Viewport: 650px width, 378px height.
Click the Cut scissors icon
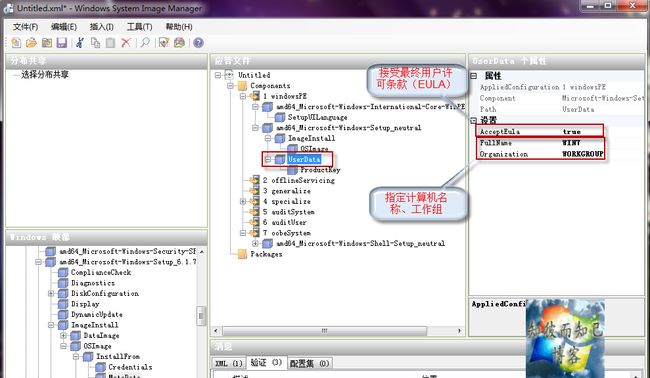click(x=80, y=42)
